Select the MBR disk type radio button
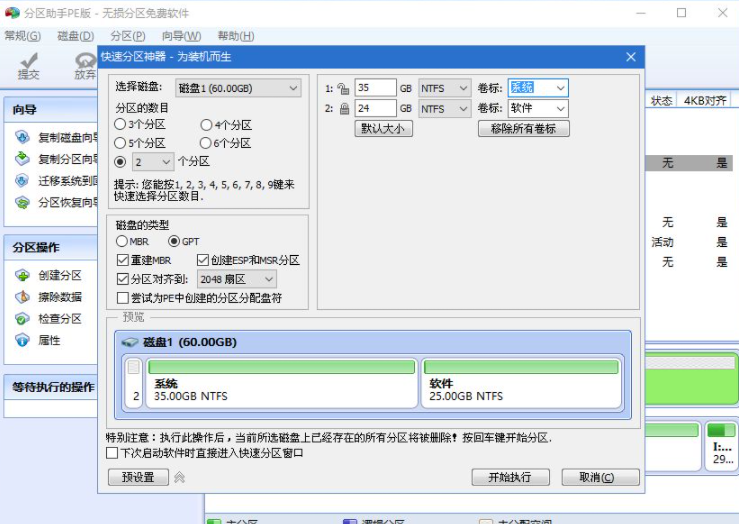 pyautogui.click(x=123, y=242)
